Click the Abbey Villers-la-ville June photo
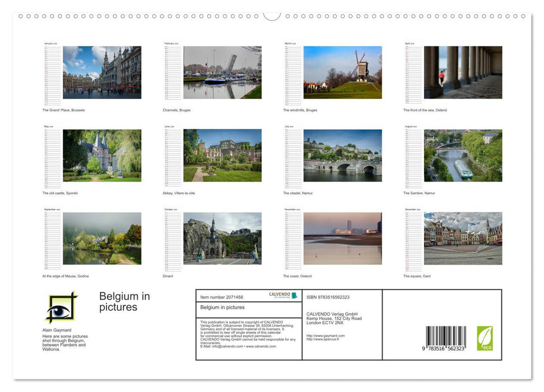This screenshot has width=544, height=392. (222, 155)
